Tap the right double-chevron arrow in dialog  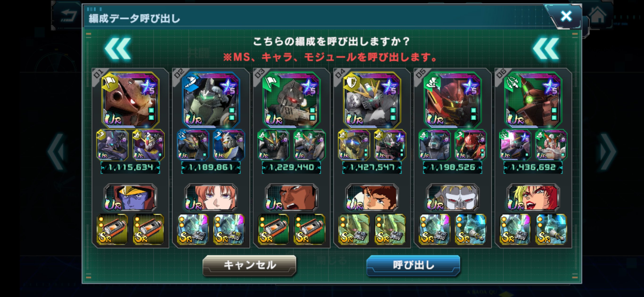coord(546,49)
